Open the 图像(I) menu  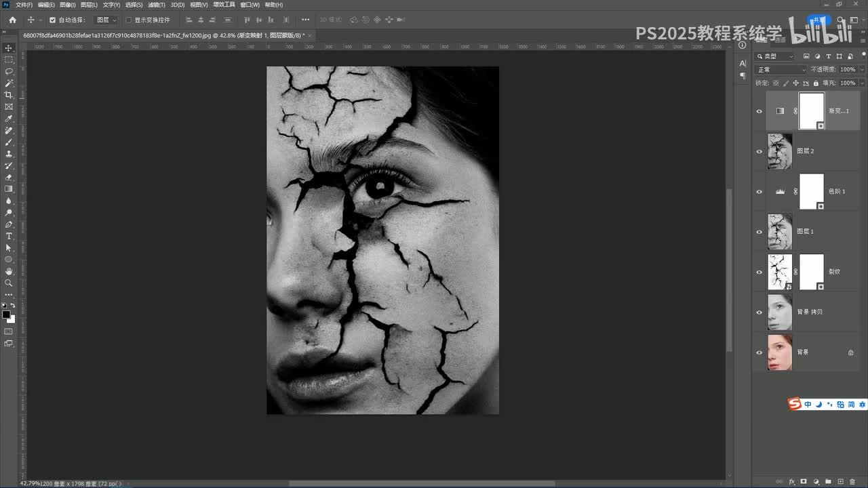[68, 5]
